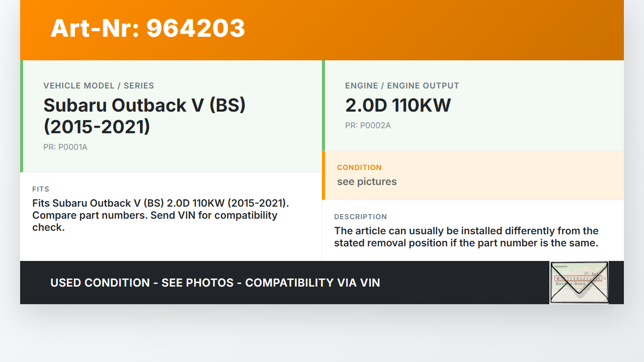Click the green bar beside vehicle model

[x=22, y=116]
